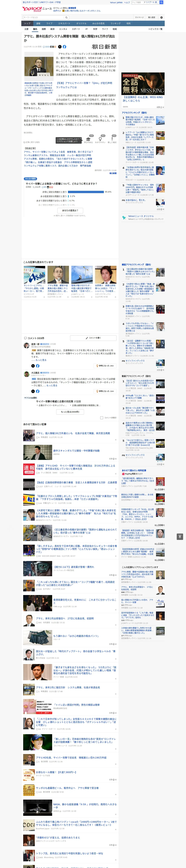The height and width of the screenshot is (868, 186).
Task: Click the 朝日新聞 publisher logo
Action: click(104, 47)
